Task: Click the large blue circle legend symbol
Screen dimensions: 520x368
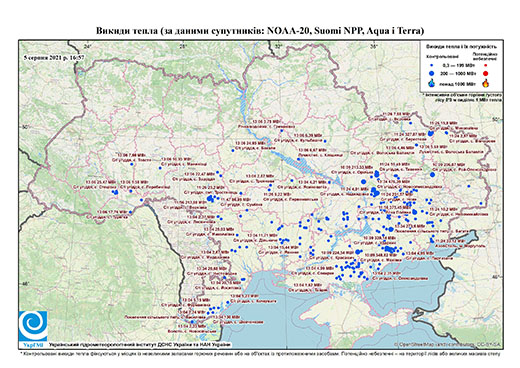Action: pos(432,73)
